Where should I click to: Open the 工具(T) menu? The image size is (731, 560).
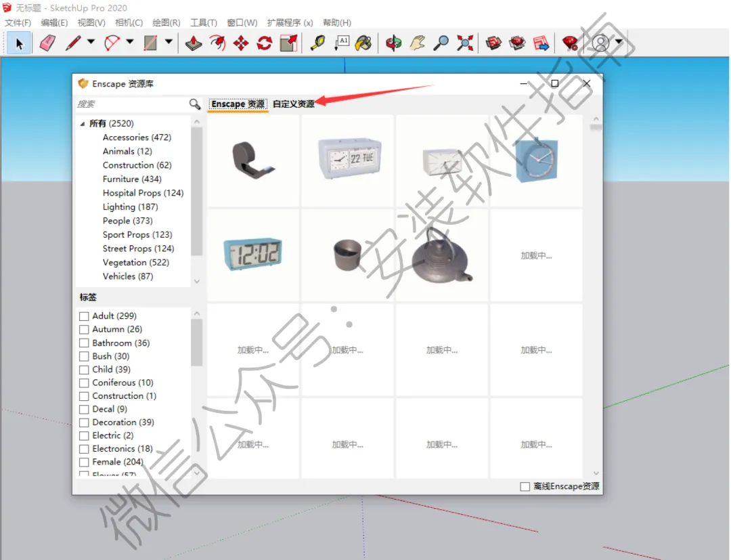pyautogui.click(x=204, y=22)
